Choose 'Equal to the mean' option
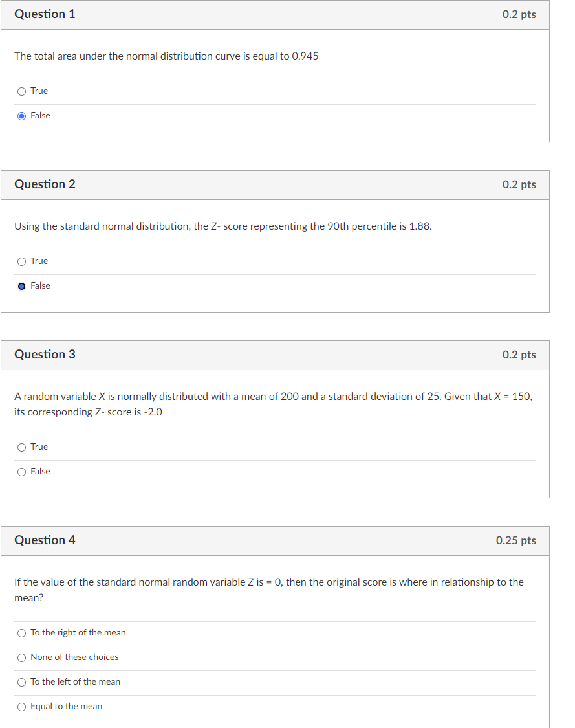Image resolution: width=575 pixels, height=728 pixels. (x=21, y=706)
